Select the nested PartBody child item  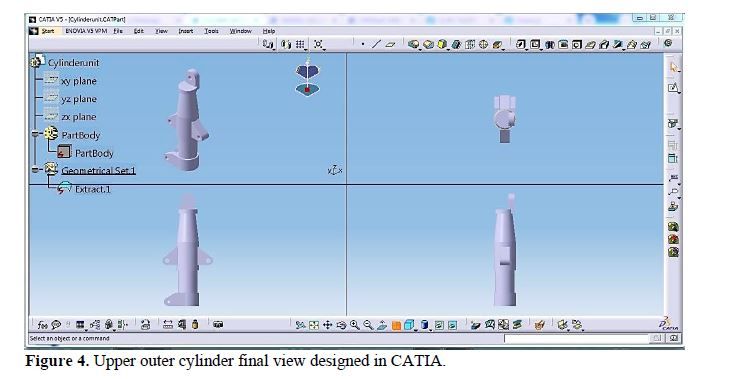(x=94, y=153)
